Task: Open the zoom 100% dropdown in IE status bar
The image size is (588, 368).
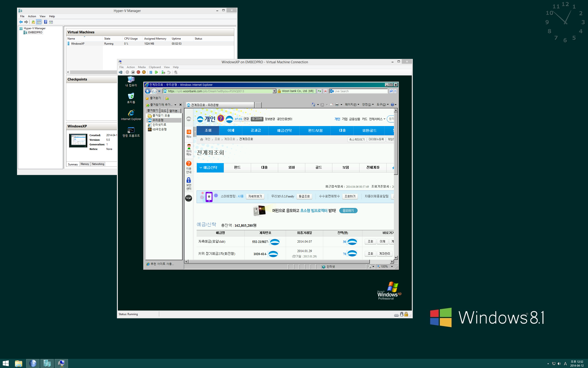Action: pos(392,267)
